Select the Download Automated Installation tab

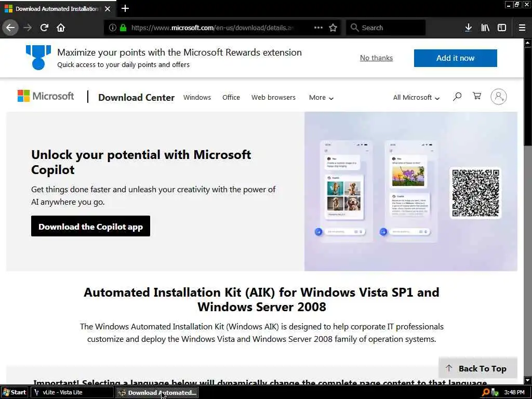[x=58, y=9]
